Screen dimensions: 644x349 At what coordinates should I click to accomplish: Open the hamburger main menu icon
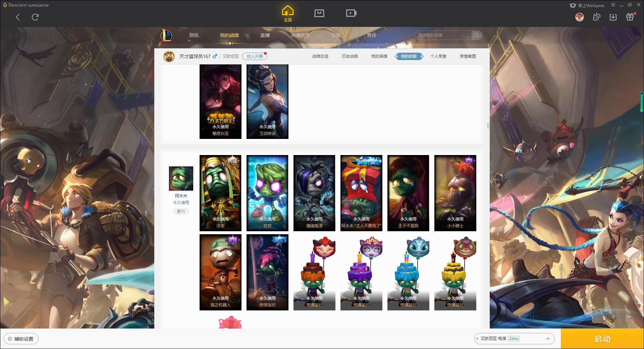pyautogui.click(x=613, y=5)
